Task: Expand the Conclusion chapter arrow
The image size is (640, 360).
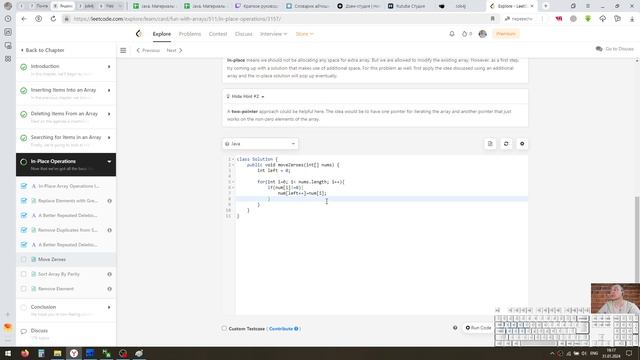Action: tap(109, 307)
